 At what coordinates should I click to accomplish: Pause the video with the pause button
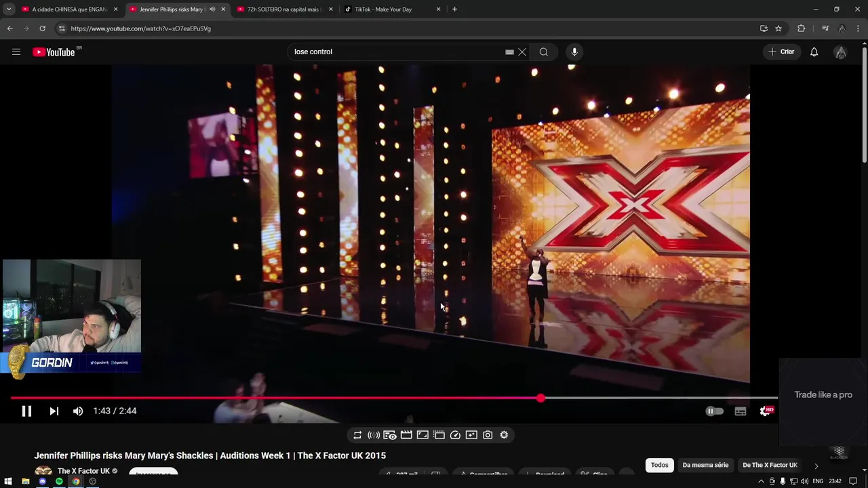pos(26,411)
